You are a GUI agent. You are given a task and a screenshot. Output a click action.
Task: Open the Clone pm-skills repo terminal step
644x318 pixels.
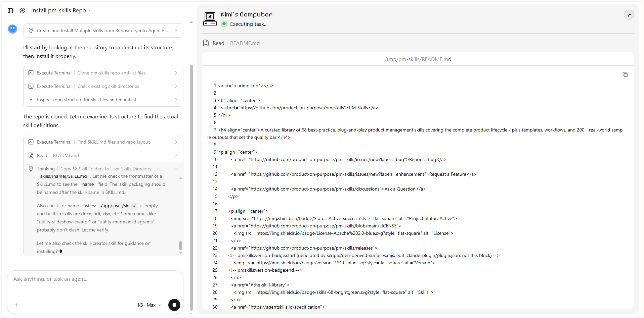click(x=103, y=73)
